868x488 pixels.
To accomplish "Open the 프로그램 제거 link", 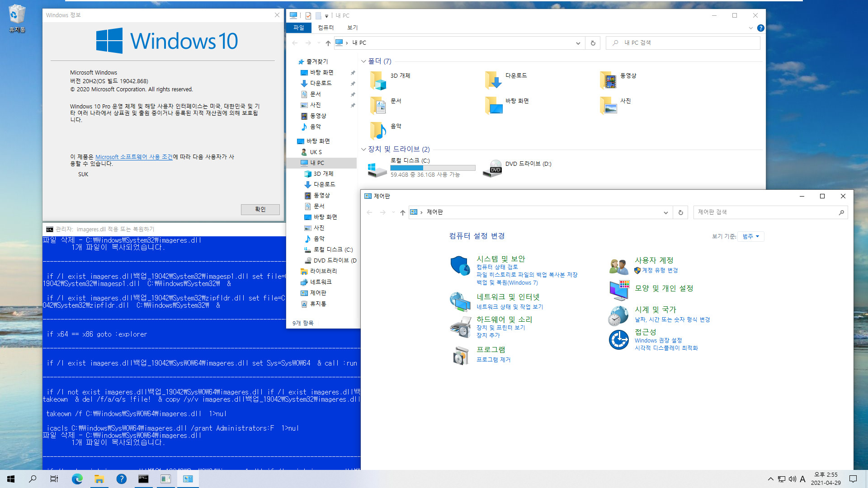I will pos(493,360).
